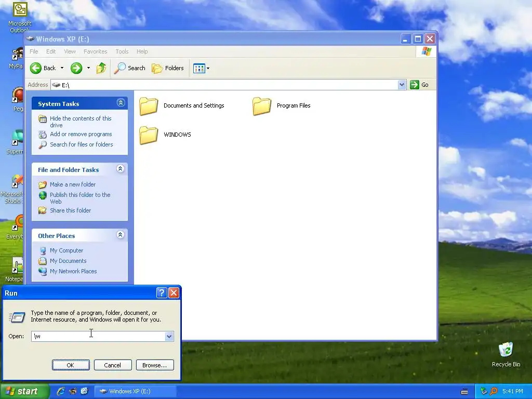
Task: Click the leftmost system tray icon
Action: pos(484,391)
